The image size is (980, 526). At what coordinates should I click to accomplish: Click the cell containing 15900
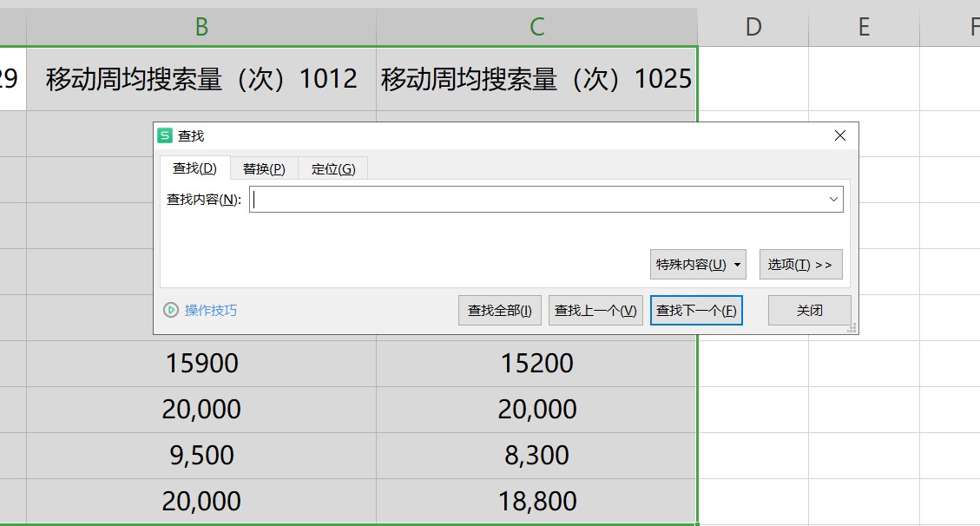201,363
